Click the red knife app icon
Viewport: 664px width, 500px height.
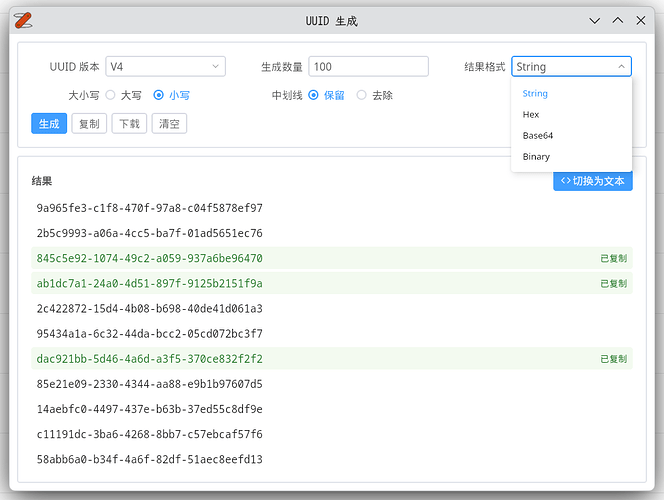pos(23,20)
